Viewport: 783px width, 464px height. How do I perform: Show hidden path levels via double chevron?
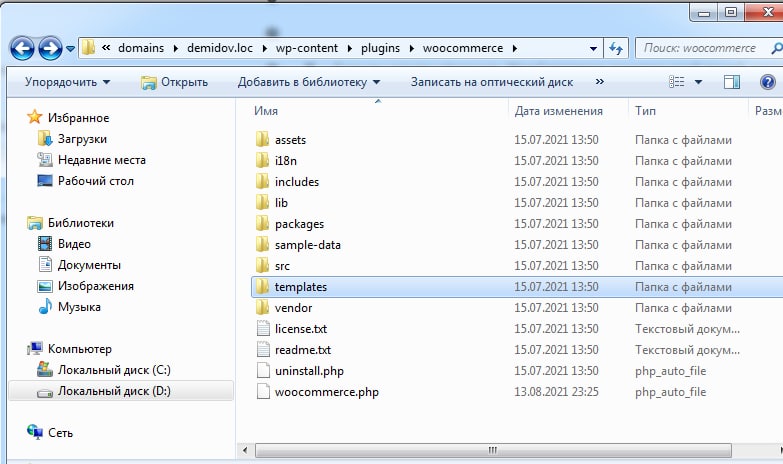pyautogui.click(x=106, y=48)
